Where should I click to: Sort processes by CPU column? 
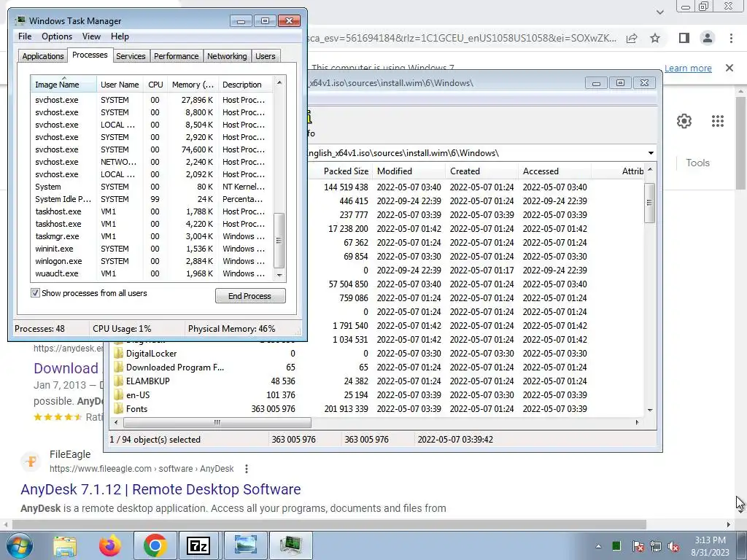155,85
